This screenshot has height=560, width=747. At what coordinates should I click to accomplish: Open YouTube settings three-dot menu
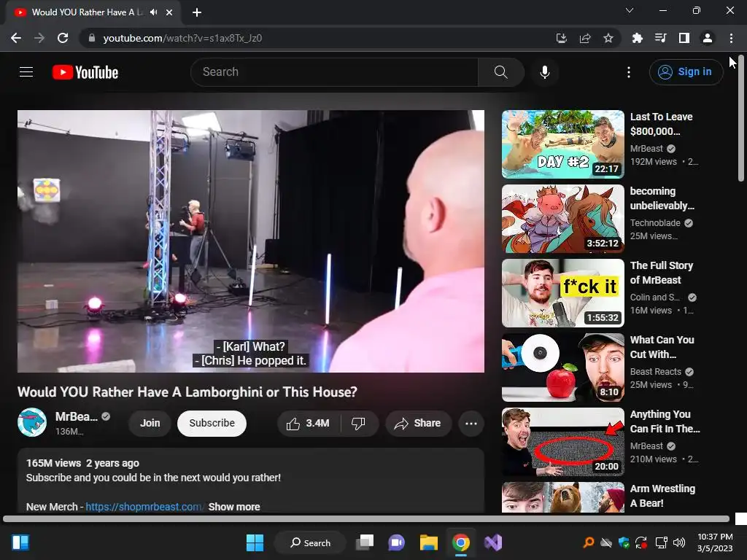(x=629, y=72)
